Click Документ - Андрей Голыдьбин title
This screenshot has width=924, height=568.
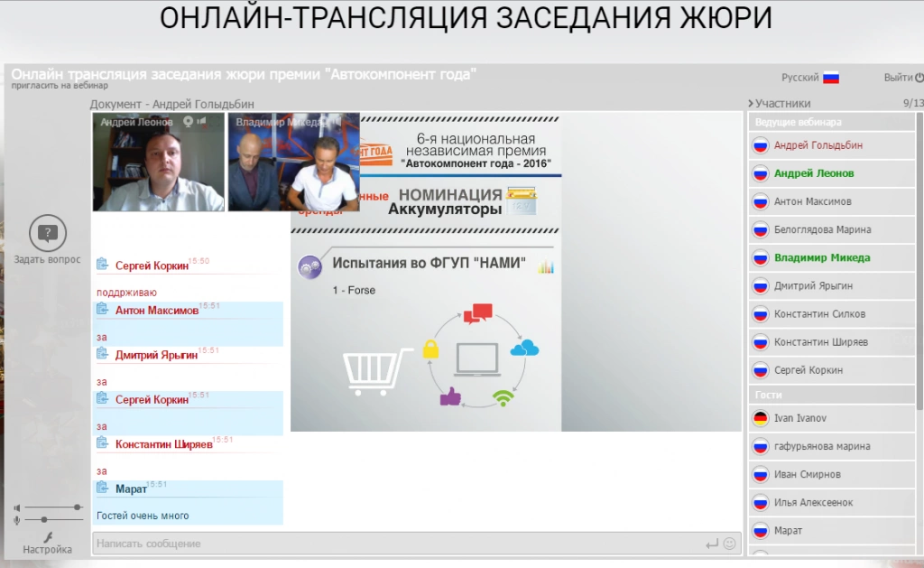[x=172, y=104]
